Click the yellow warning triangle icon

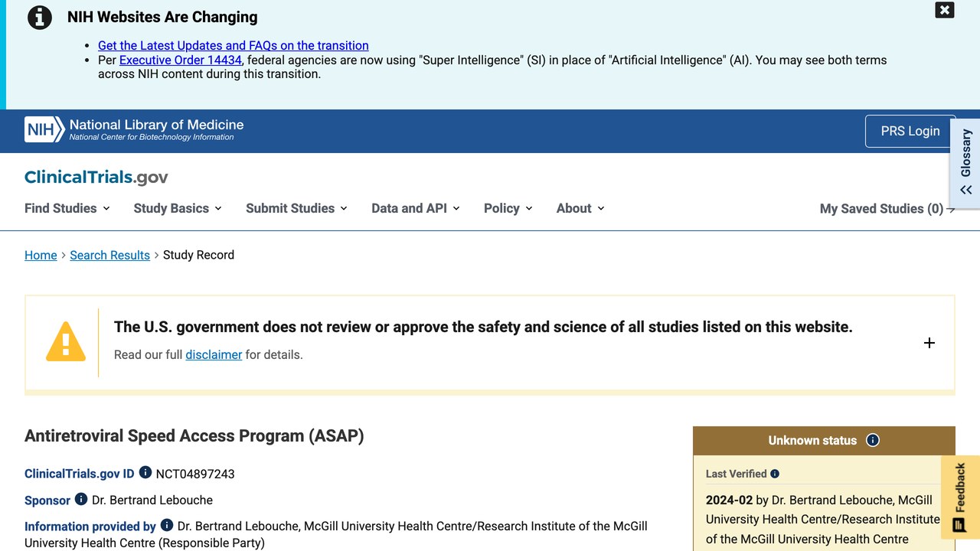pyautogui.click(x=66, y=341)
